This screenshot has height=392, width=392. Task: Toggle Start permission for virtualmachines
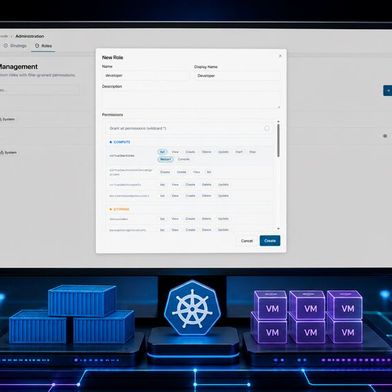point(239,152)
